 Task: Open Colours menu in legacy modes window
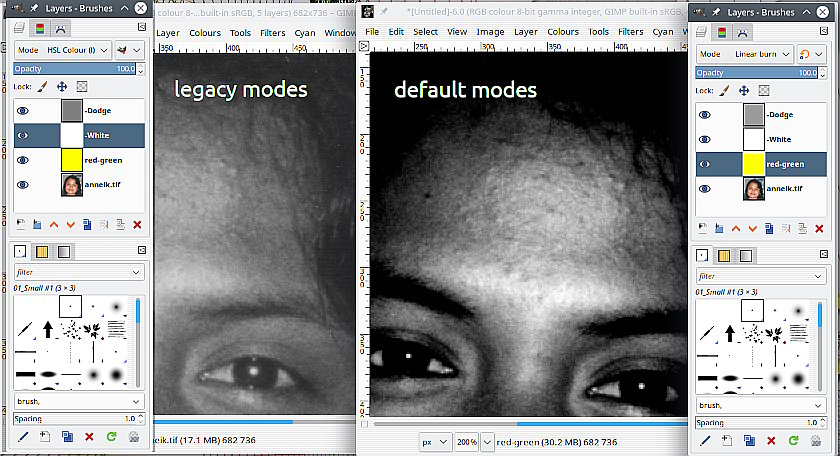pos(205,33)
